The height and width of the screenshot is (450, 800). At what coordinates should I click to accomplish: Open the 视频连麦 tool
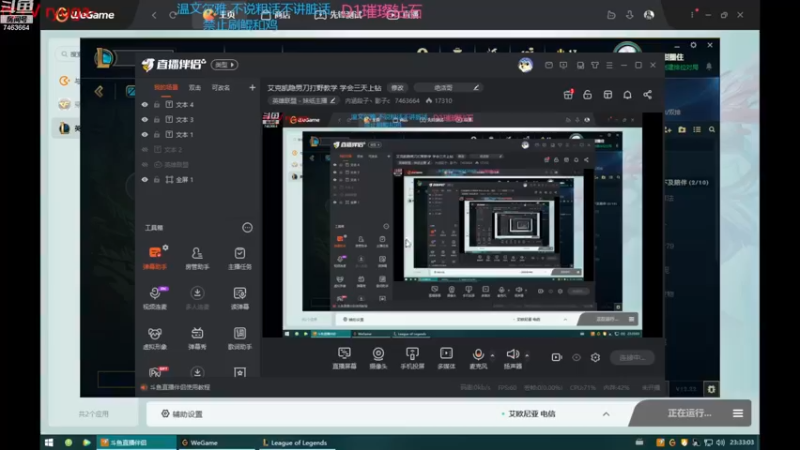pos(155,297)
